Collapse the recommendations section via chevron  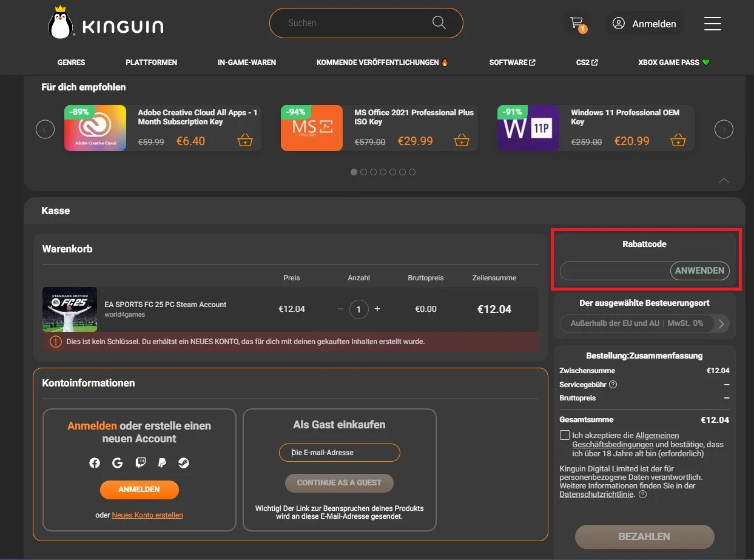point(724,181)
